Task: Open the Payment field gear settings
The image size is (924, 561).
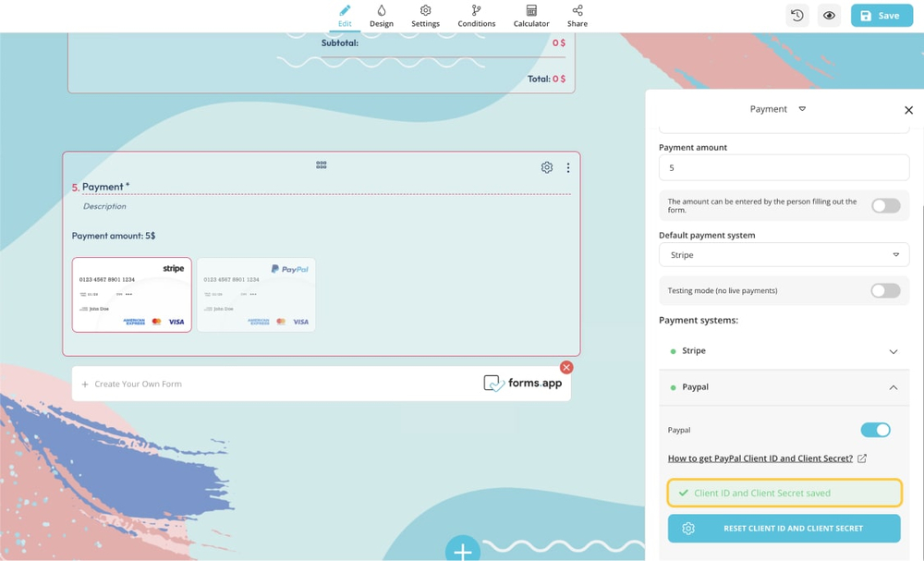Action: pos(547,167)
